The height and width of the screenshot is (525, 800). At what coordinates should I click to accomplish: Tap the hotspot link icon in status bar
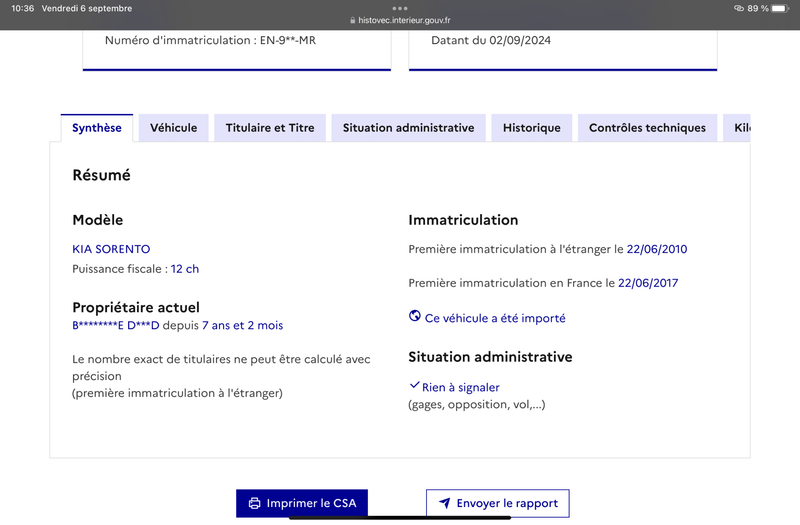tap(739, 8)
